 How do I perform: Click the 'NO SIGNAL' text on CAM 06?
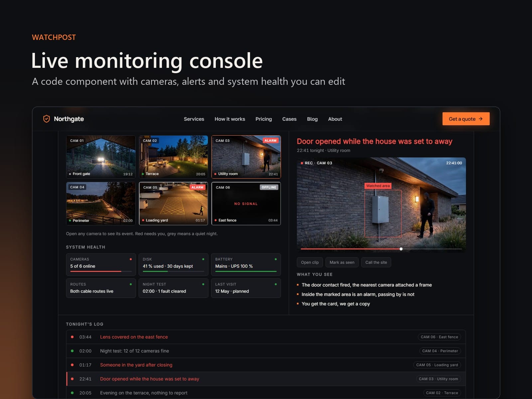point(246,204)
